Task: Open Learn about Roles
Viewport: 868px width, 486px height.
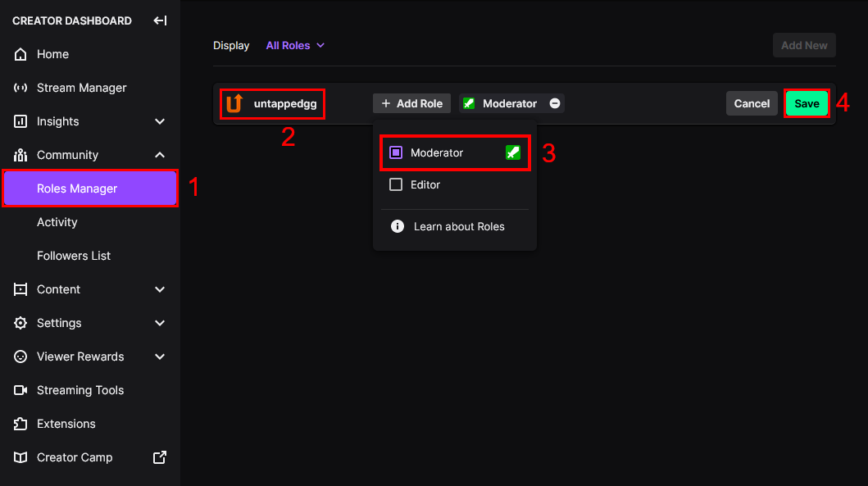Action: pyautogui.click(x=459, y=227)
